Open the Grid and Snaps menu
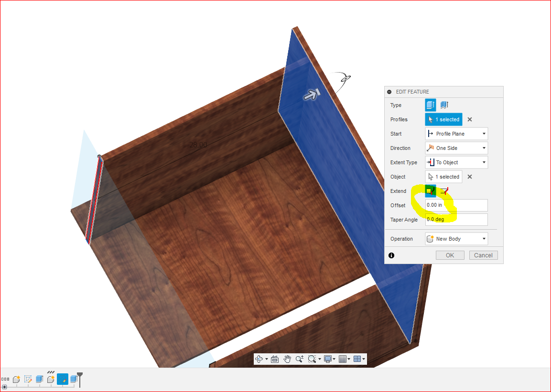551x392 pixels. click(x=343, y=359)
